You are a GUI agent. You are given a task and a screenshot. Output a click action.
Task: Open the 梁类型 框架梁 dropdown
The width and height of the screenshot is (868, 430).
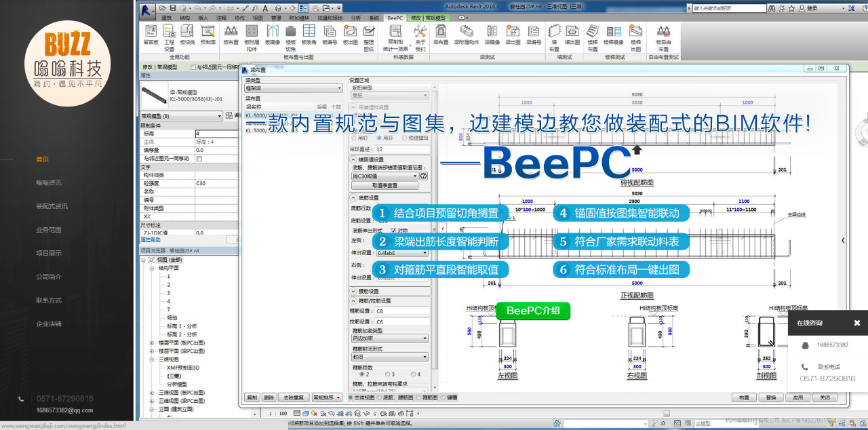[294, 88]
